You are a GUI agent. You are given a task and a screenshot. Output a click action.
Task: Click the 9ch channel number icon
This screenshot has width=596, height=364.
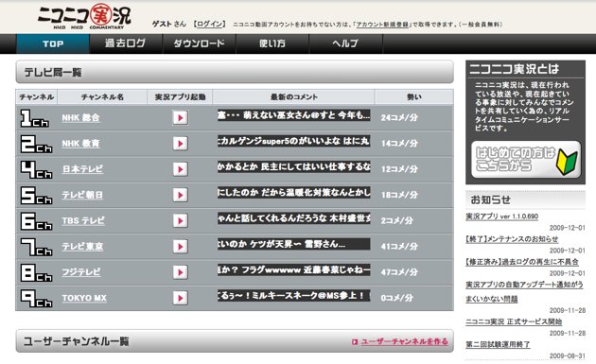[x=36, y=298]
